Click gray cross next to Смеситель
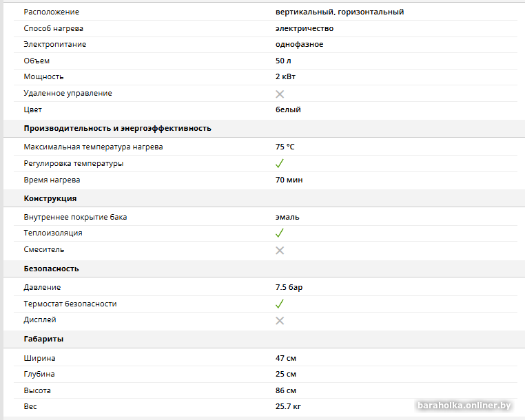 point(280,251)
